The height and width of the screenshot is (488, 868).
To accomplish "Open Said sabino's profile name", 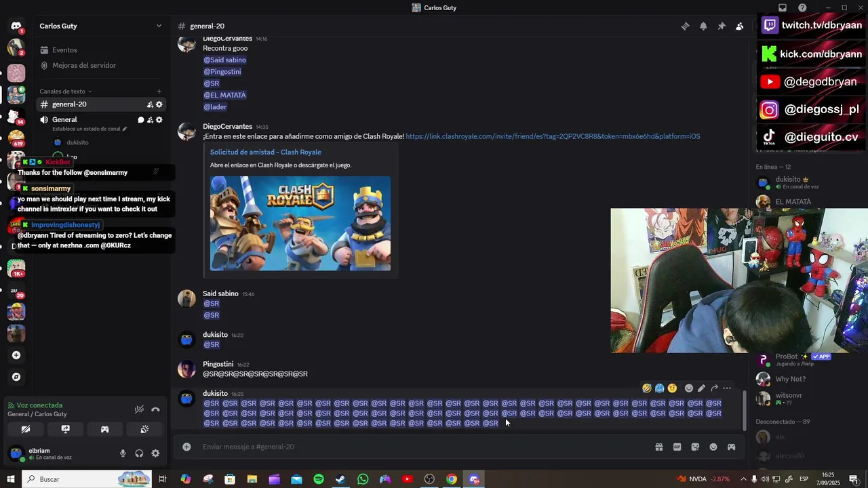I will (x=220, y=293).
